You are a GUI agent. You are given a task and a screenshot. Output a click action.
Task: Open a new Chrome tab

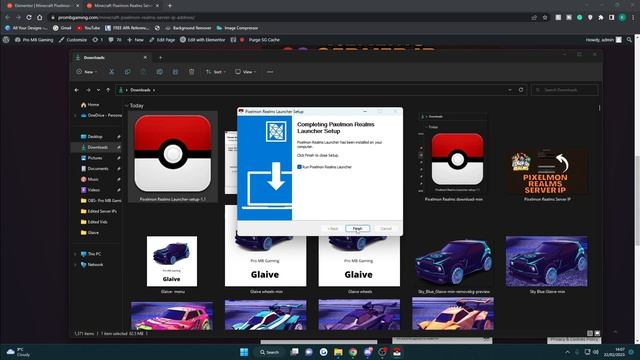click(170, 6)
